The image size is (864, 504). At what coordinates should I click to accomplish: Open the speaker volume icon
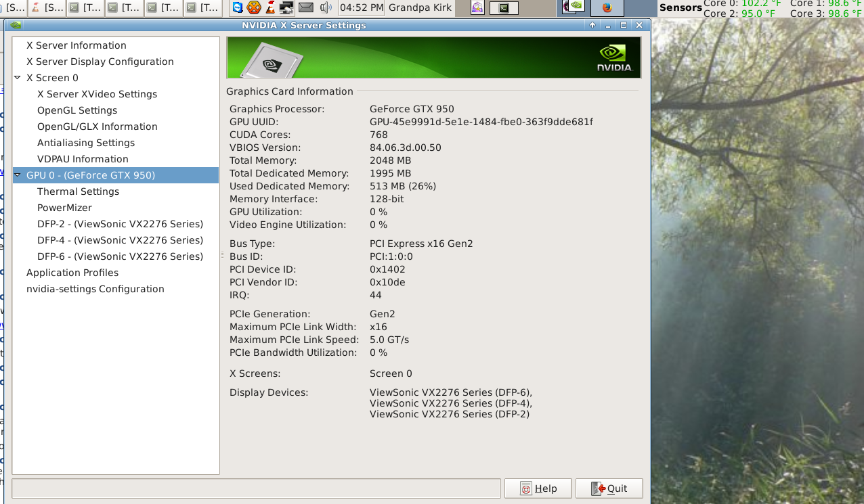(326, 7)
